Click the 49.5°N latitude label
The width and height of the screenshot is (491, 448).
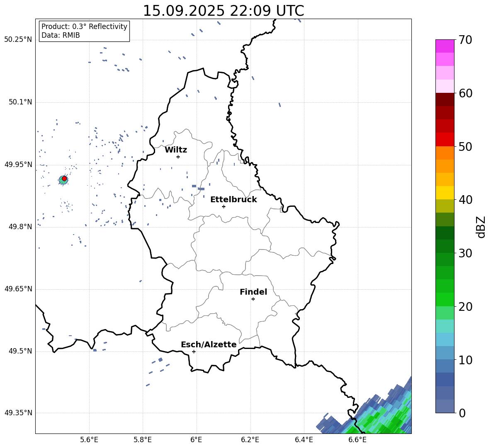(21, 351)
